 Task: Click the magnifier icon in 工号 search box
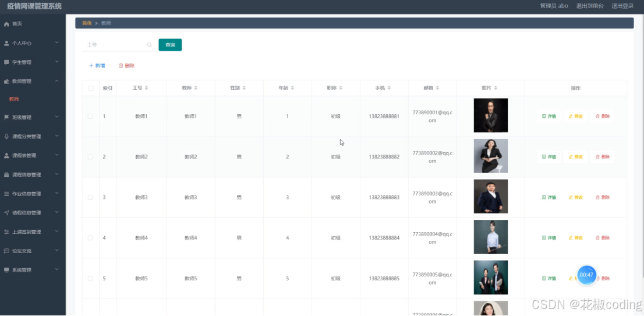click(x=150, y=45)
